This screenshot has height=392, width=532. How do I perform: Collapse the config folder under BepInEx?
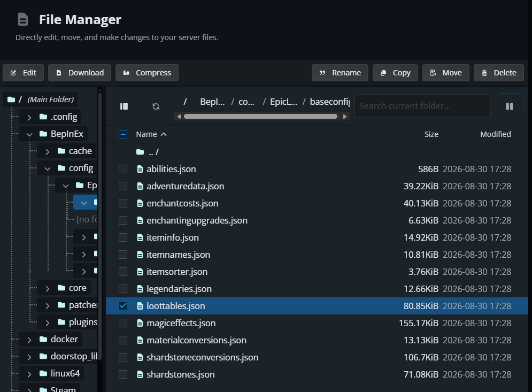pos(48,168)
